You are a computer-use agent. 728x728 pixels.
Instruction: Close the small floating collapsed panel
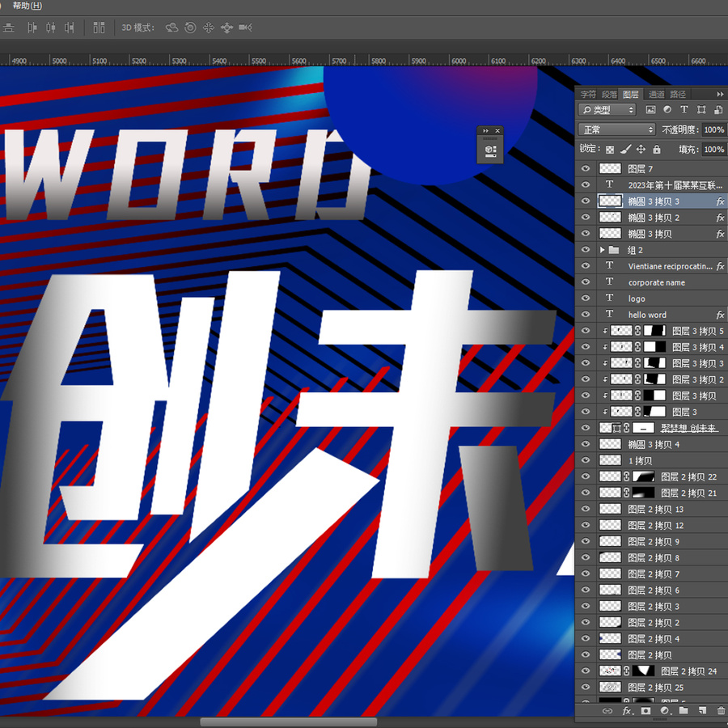point(497,131)
